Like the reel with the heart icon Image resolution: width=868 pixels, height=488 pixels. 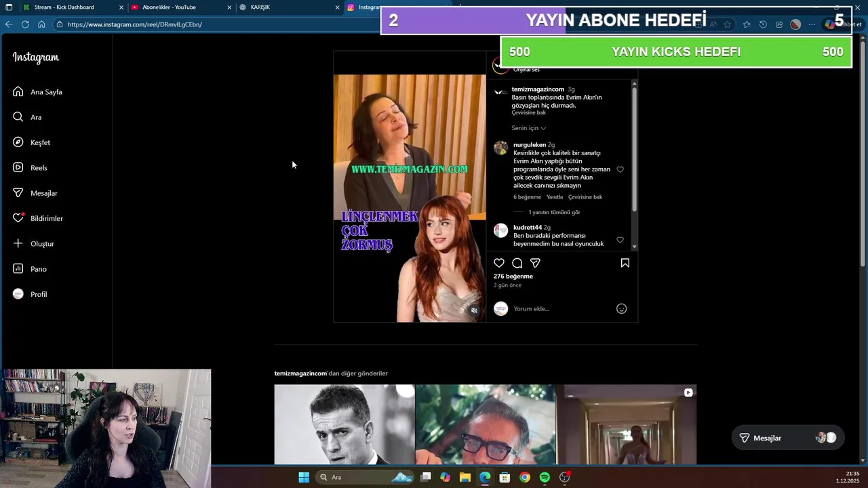click(x=499, y=263)
